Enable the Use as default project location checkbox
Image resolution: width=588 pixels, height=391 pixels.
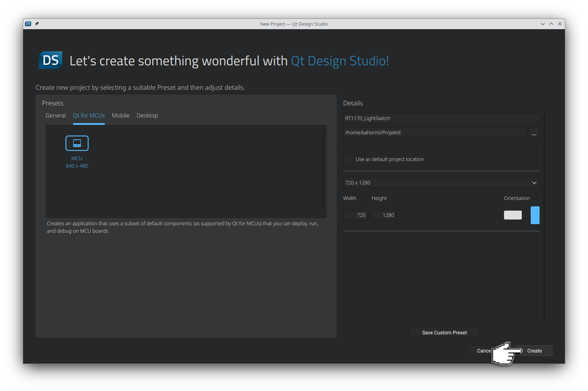click(x=348, y=159)
